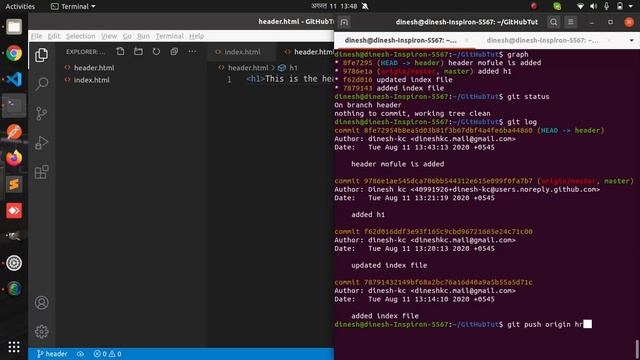Click the terminal scrollbar
The width and height of the screenshot is (640, 360).
coord(637,349)
